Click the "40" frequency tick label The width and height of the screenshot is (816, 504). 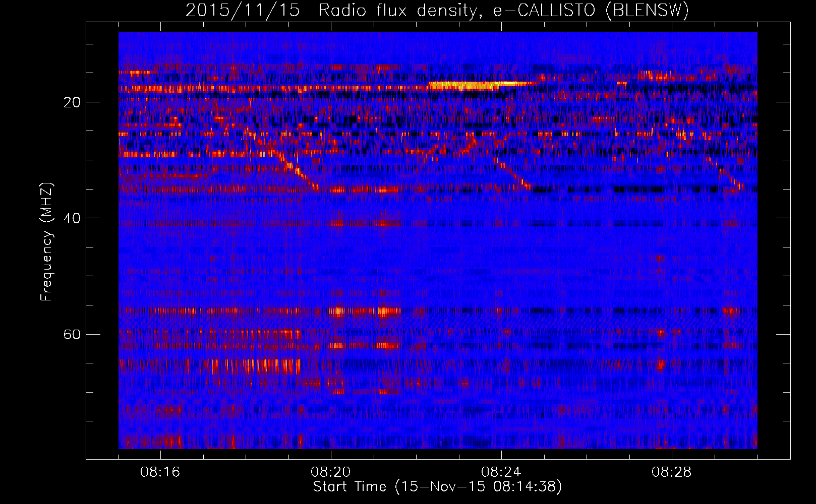(73, 218)
